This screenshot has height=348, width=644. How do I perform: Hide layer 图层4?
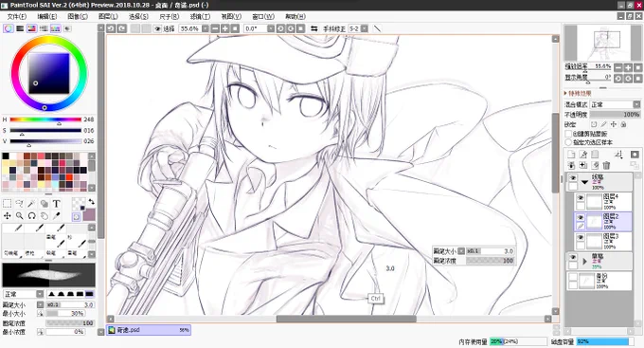click(x=581, y=198)
